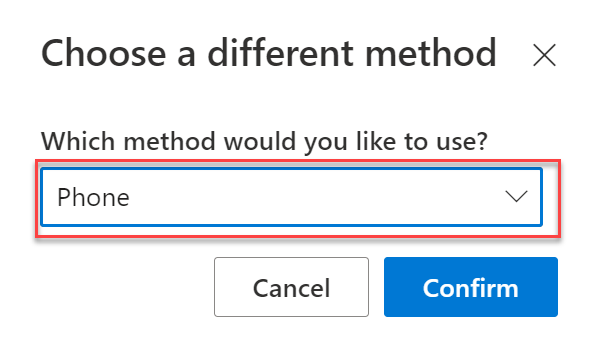The image size is (603, 361).
Task: Select the Phone text in the dropdown
Action: click(93, 197)
